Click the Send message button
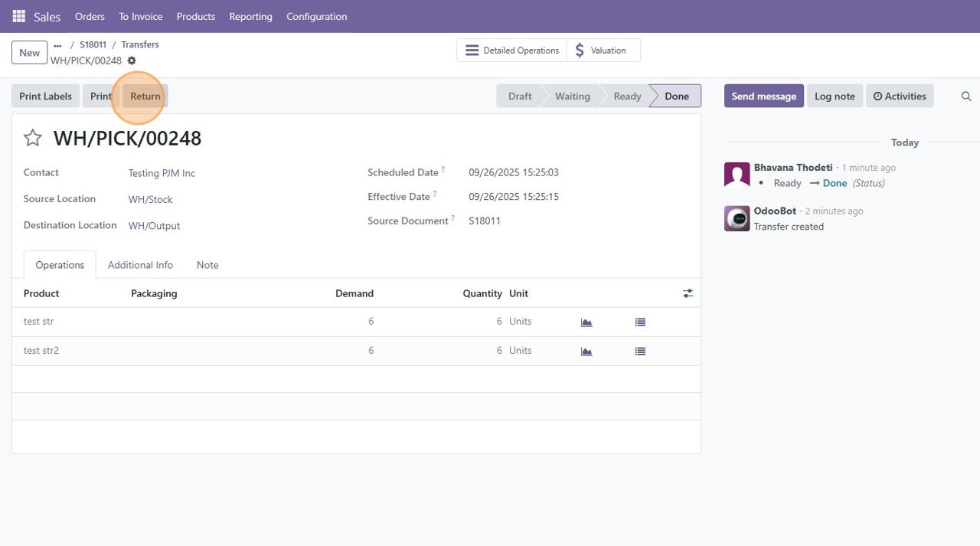The width and height of the screenshot is (980, 546). (x=763, y=96)
